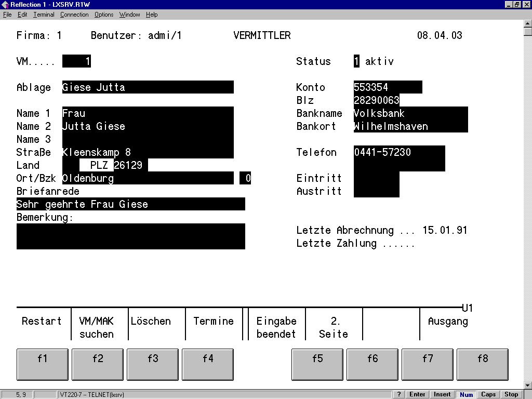Click the VT220-7 TELNET connection status text

92,395
